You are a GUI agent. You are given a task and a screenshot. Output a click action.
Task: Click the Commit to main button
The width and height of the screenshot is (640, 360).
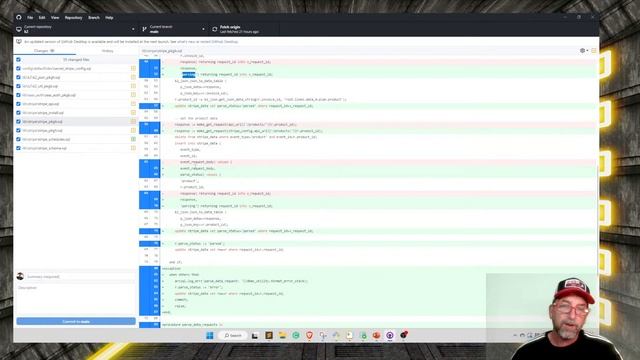[x=76, y=322]
